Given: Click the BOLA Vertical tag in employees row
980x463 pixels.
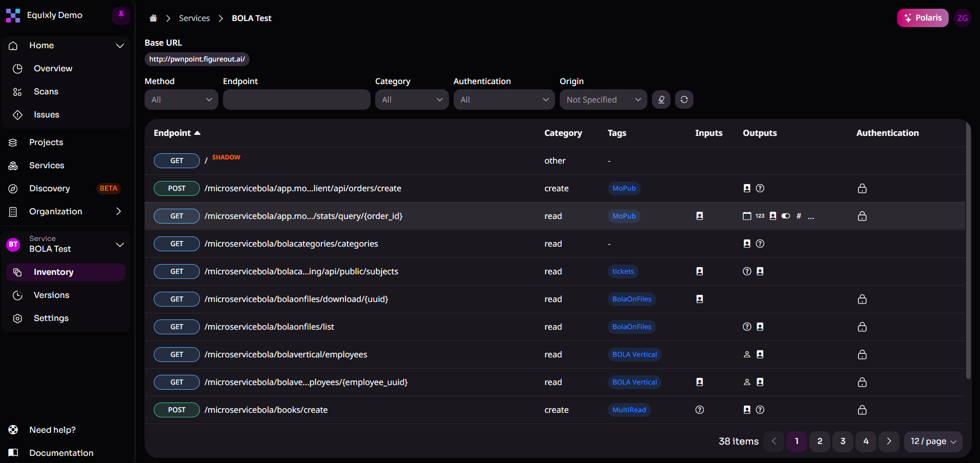Looking at the screenshot, I should (x=635, y=355).
